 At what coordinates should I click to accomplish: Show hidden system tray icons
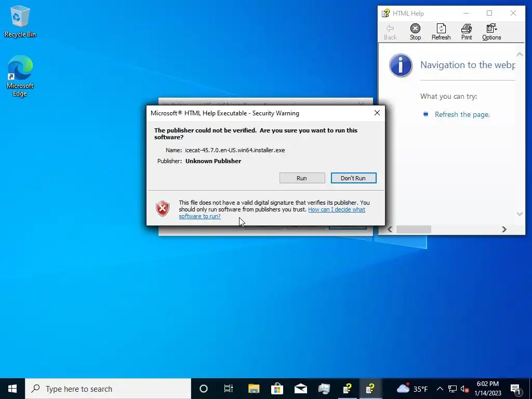pos(440,389)
